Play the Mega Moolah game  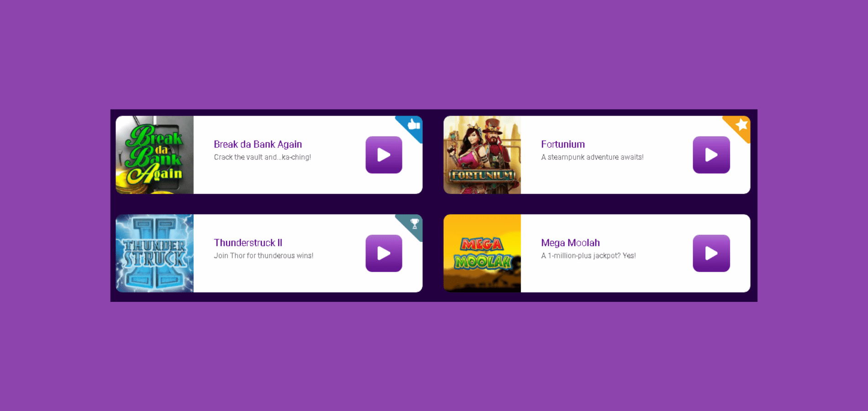click(x=711, y=253)
